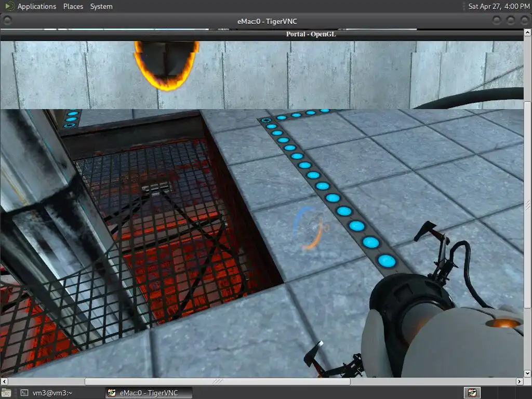Click the orange portal on the wall
Screen dimensions: 532x399
click(x=166, y=65)
